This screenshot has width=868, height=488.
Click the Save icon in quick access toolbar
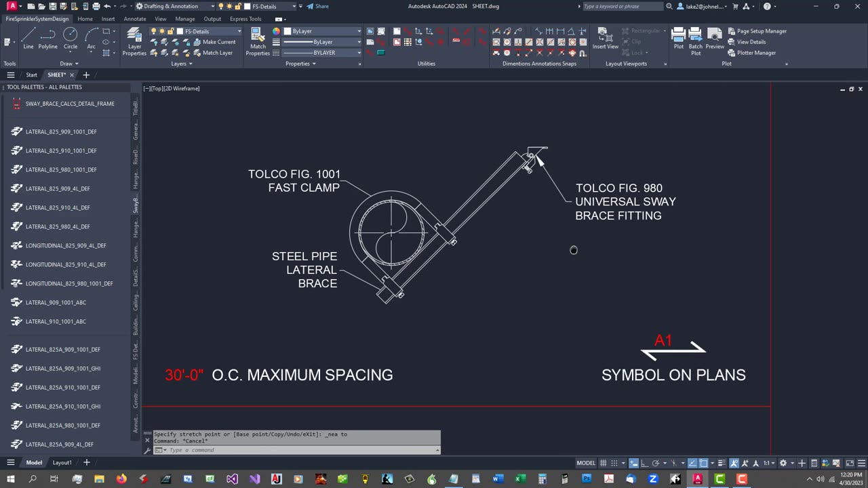tap(53, 6)
